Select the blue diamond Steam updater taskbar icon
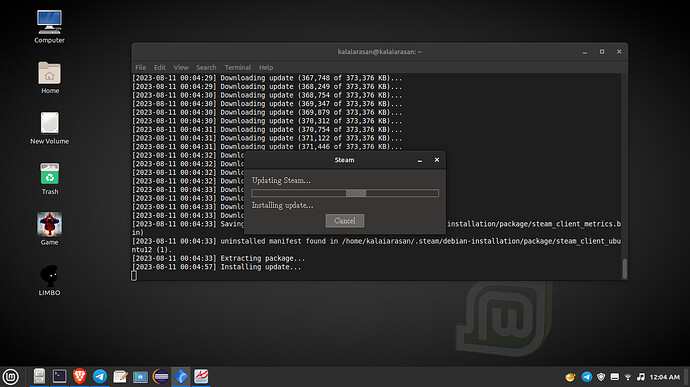The height and width of the screenshot is (387, 690). tap(181, 376)
